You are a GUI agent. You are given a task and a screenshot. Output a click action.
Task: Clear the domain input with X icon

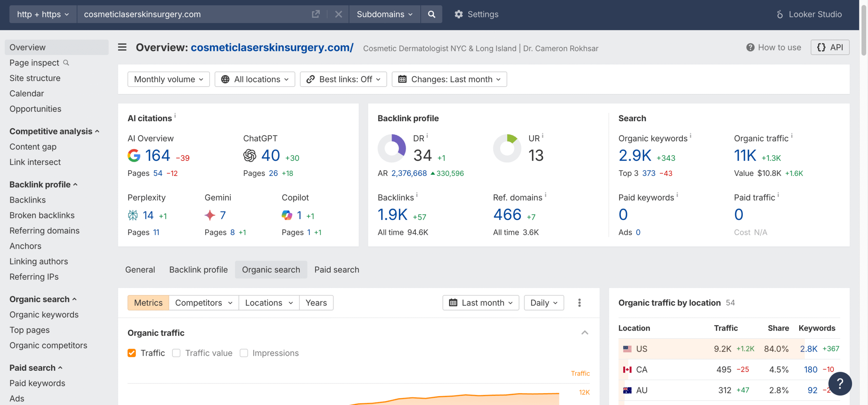point(338,14)
